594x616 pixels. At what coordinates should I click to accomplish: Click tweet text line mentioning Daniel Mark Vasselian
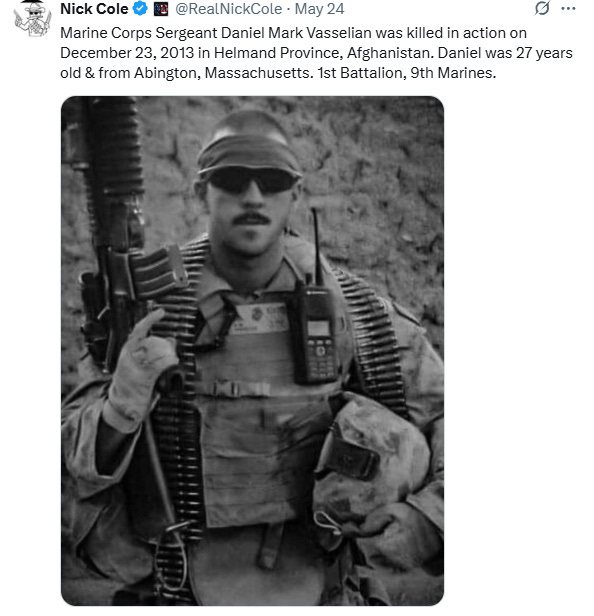pos(293,33)
